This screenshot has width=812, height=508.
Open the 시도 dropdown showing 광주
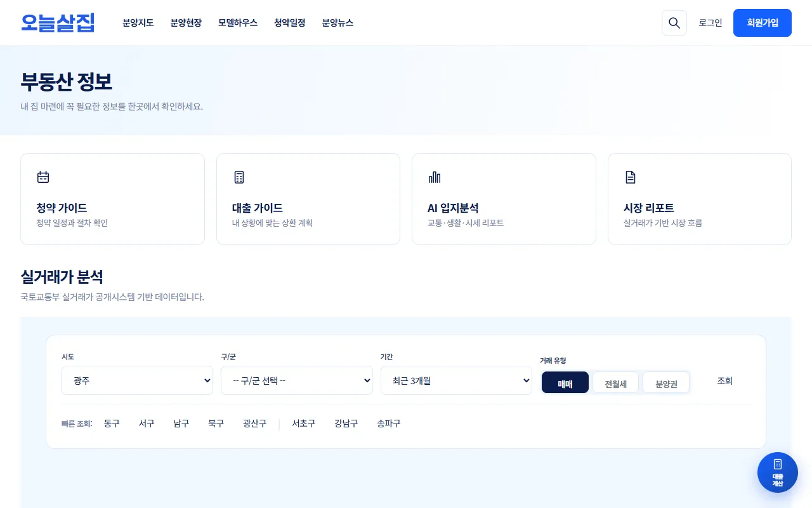pyautogui.click(x=137, y=380)
